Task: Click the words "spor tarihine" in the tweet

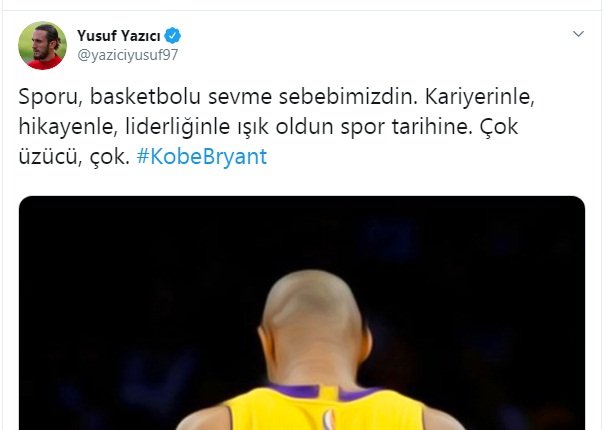Action: pyautogui.click(x=406, y=126)
